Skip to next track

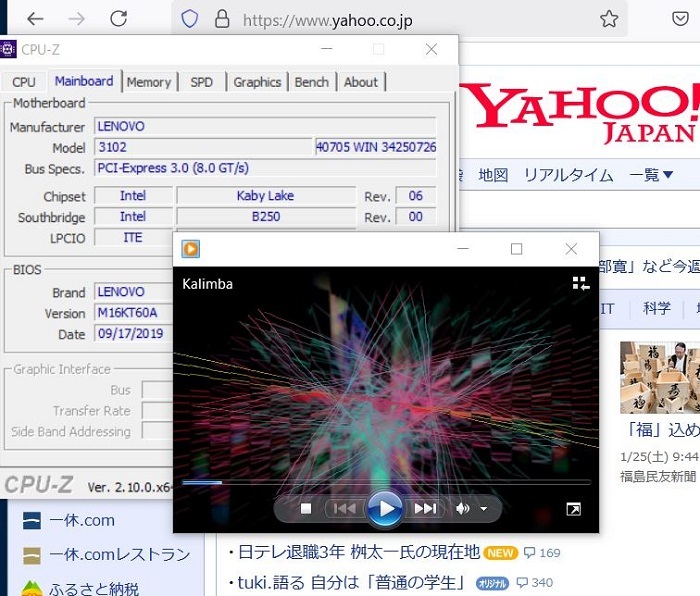tap(425, 508)
